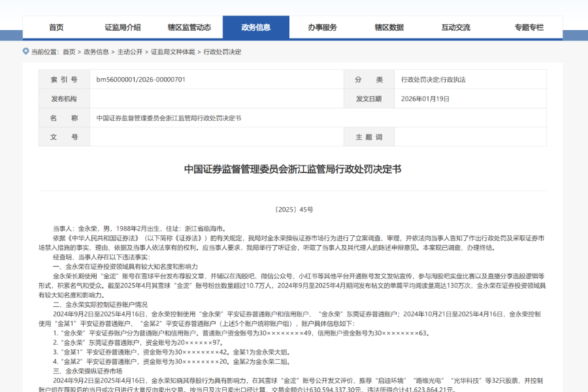Follow the 政务信息 breadcrumb link
The width and height of the screenshot is (588, 392).
pos(97,52)
